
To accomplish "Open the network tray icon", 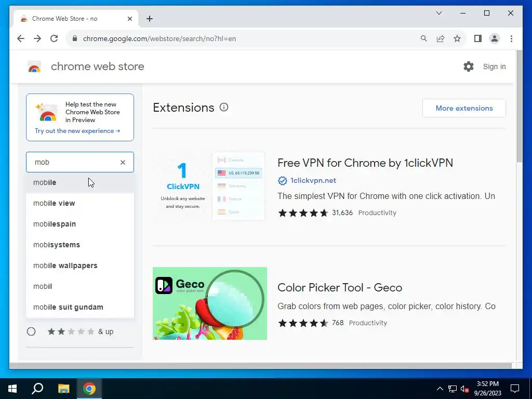I will pyautogui.click(x=453, y=389).
